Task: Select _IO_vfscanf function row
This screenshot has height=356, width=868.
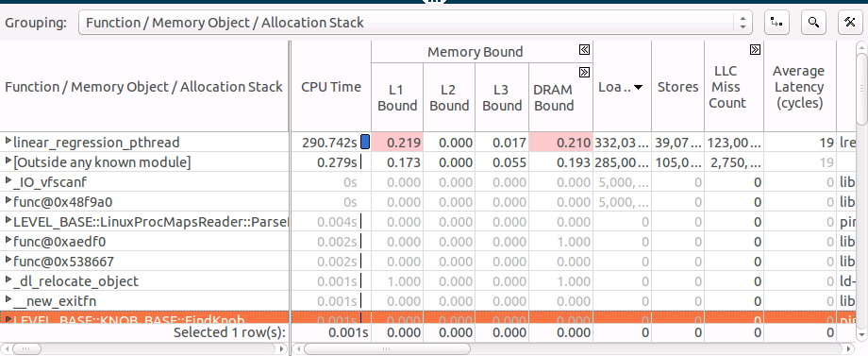Action: pos(50,182)
